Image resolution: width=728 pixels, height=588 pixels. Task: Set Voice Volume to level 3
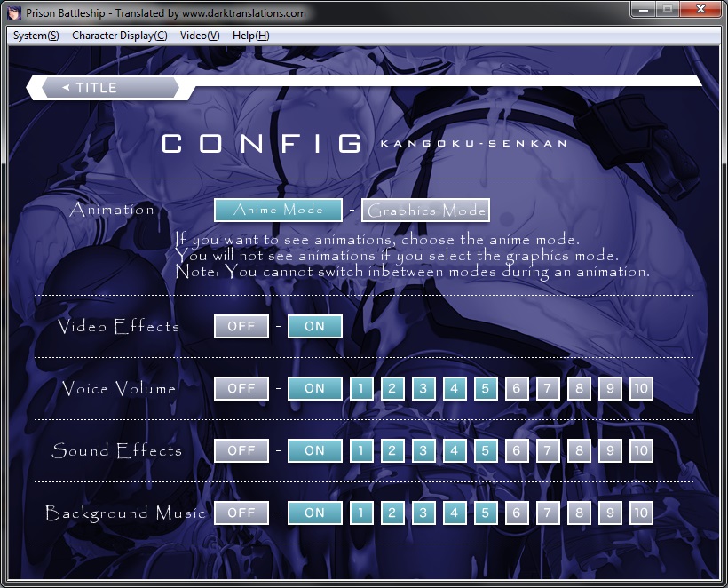pos(423,388)
